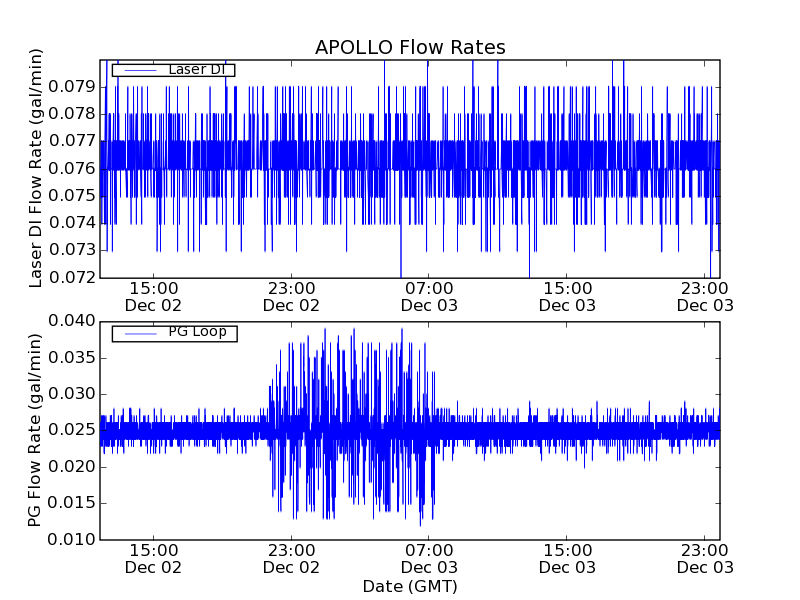The height and width of the screenshot is (600, 800).
Task: Select "23:00 Dec 03" tick under the top plot
Action: click(705, 296)
